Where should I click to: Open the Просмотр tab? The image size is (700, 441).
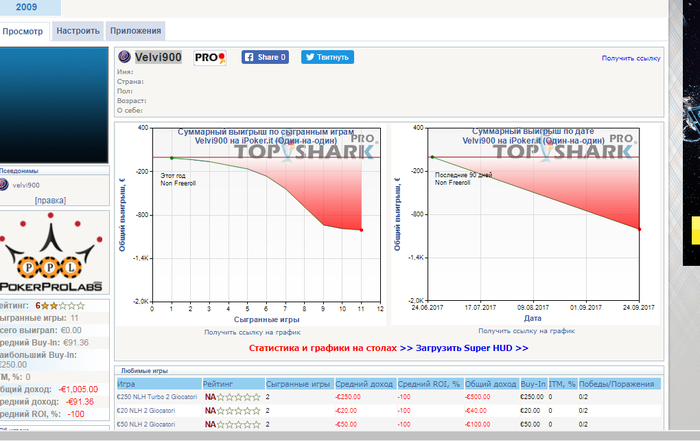click(x=23, y=31)
